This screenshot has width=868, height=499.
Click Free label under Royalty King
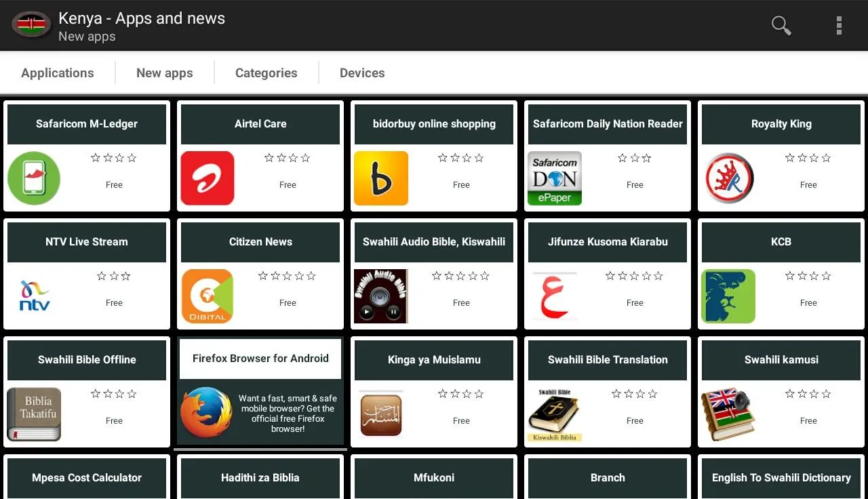coord(808,184)
